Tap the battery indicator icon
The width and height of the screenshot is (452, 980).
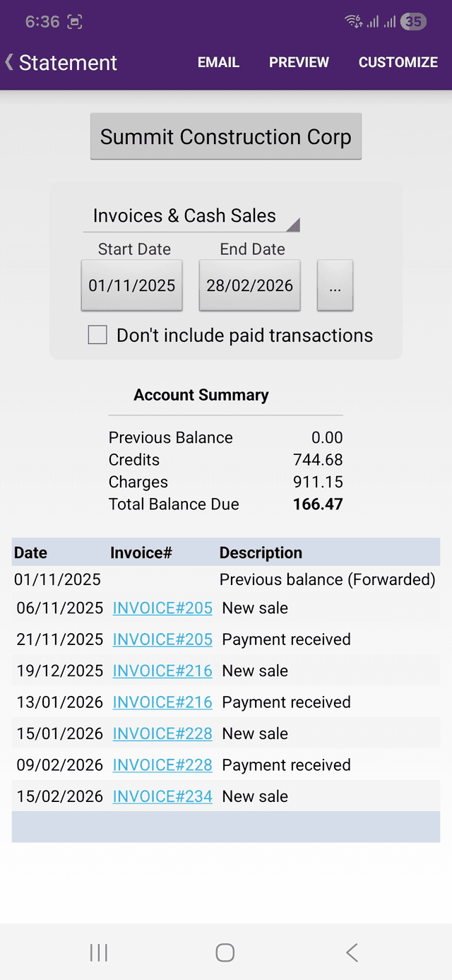coord(413,22)
